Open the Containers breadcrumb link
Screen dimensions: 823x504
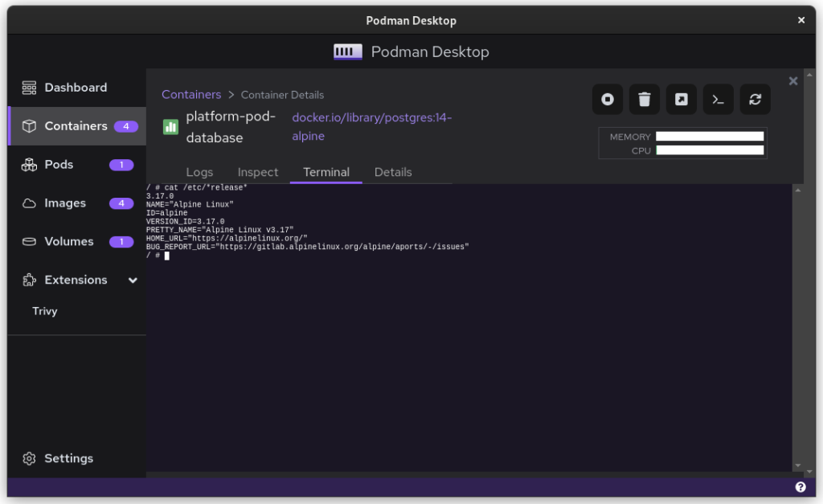point(191,94)
